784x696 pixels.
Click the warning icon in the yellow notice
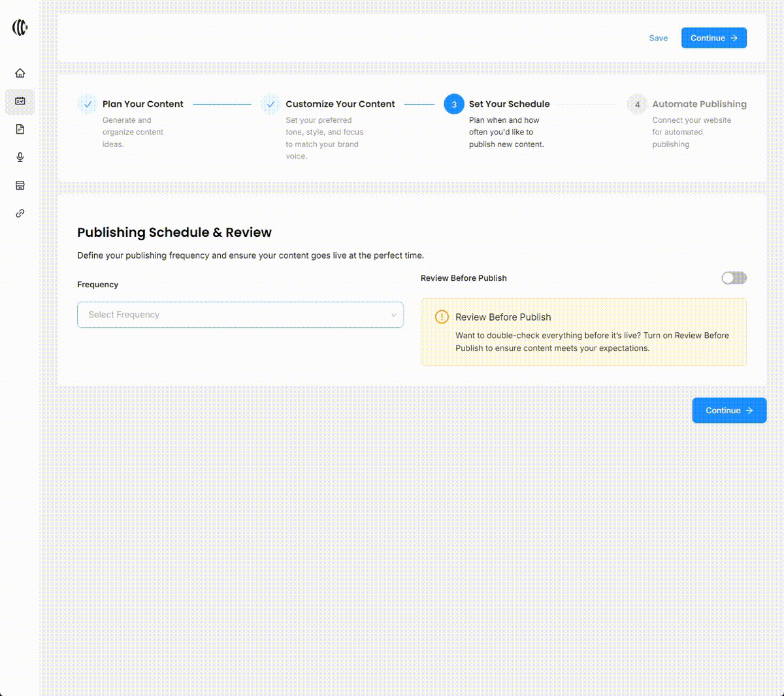click(x=442, y=317)
